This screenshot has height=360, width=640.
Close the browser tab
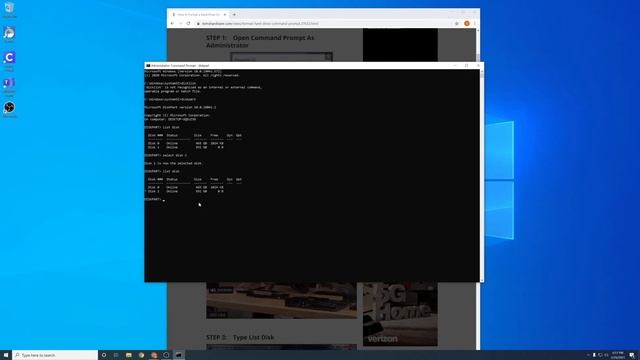[x=224, y=14]
